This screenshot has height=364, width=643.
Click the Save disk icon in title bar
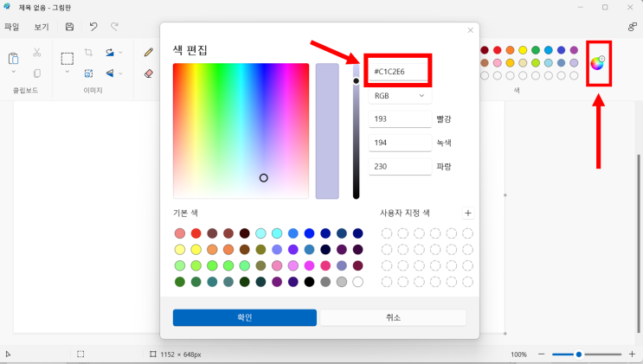(x=70, y=27)
